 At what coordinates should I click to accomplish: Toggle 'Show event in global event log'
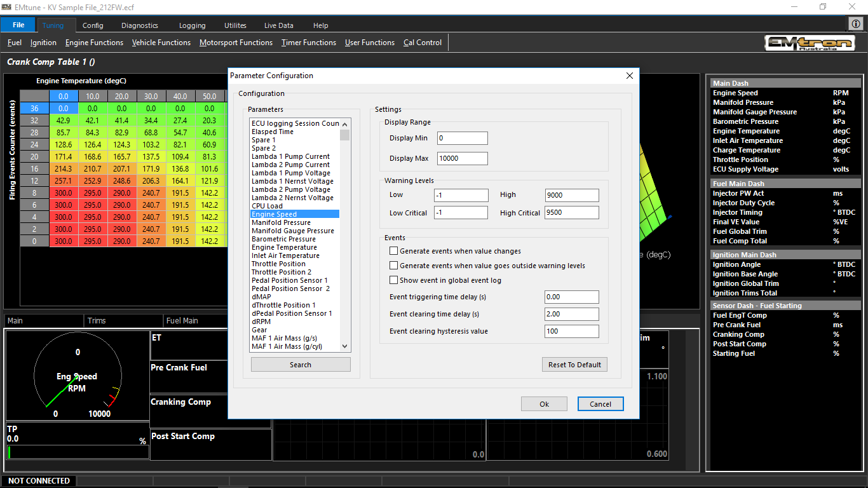[x=394, y=280]
